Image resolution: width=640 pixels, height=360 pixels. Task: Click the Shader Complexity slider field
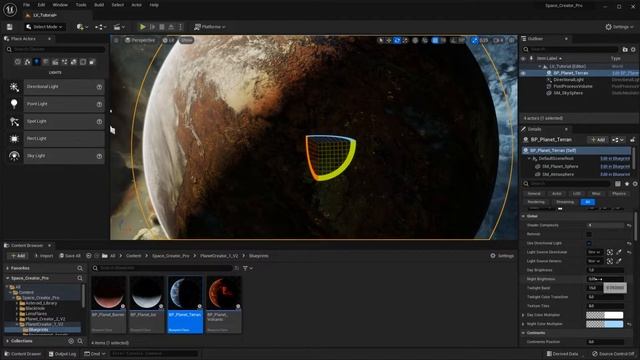click(x=605, y=225)
